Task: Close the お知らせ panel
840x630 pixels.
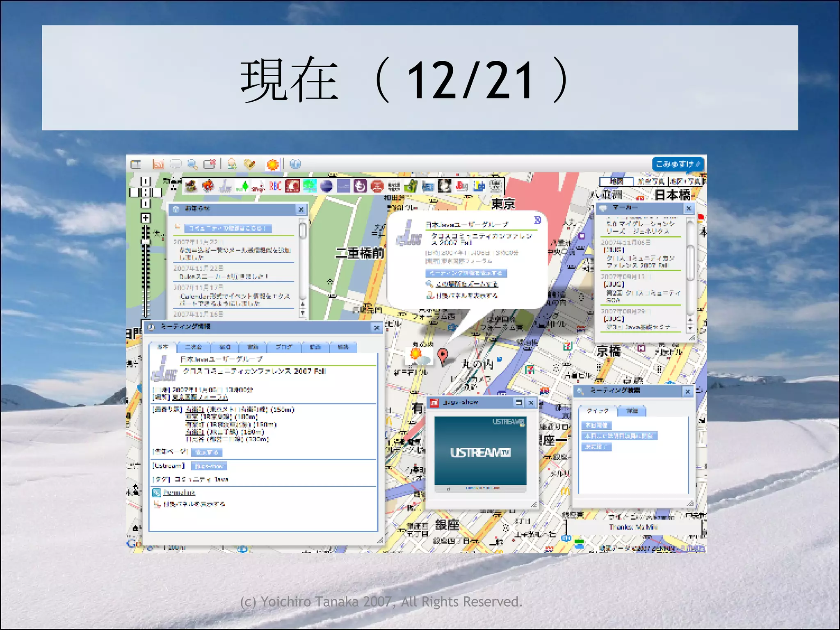Action: point(301,210)
